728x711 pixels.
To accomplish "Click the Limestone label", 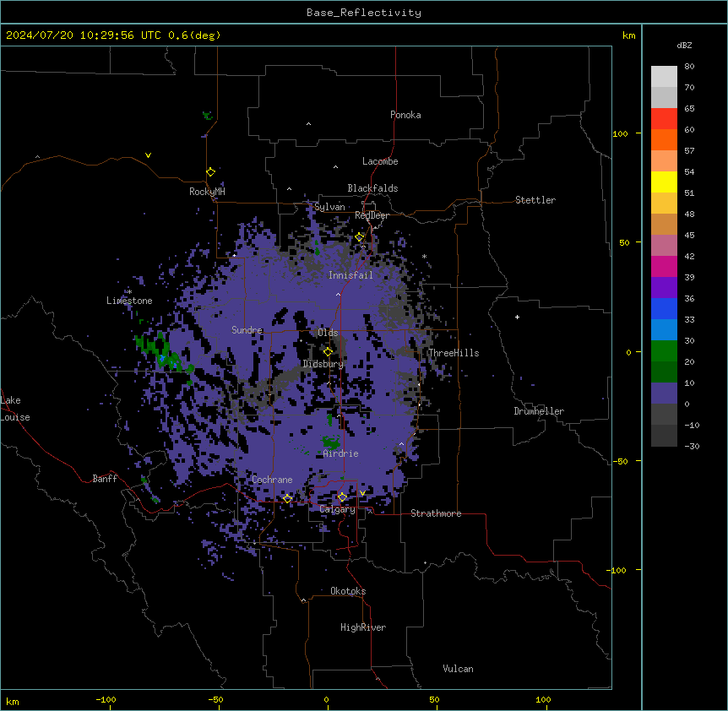I will [x=129, y=301].
